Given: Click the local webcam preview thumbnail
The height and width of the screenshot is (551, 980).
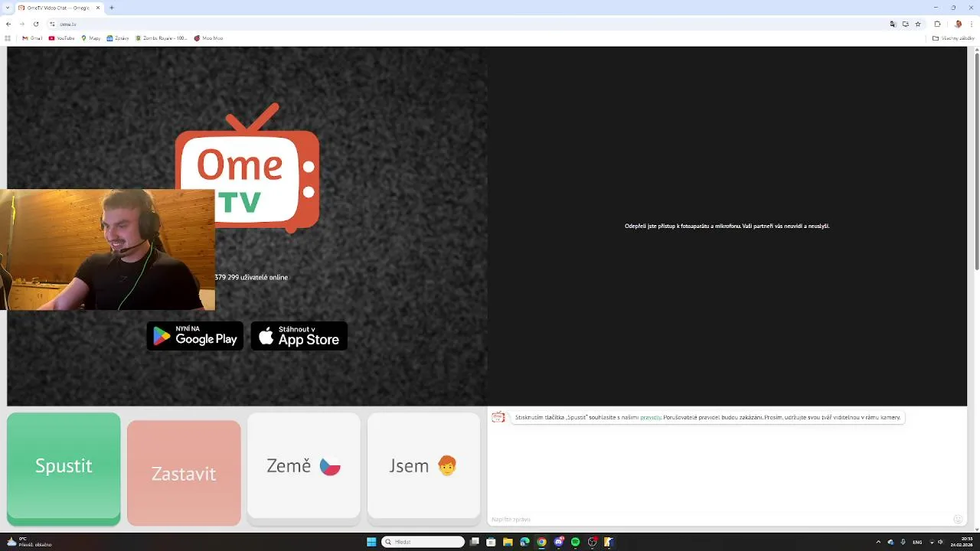Looking at the screenshot, I should click(107, 250).
